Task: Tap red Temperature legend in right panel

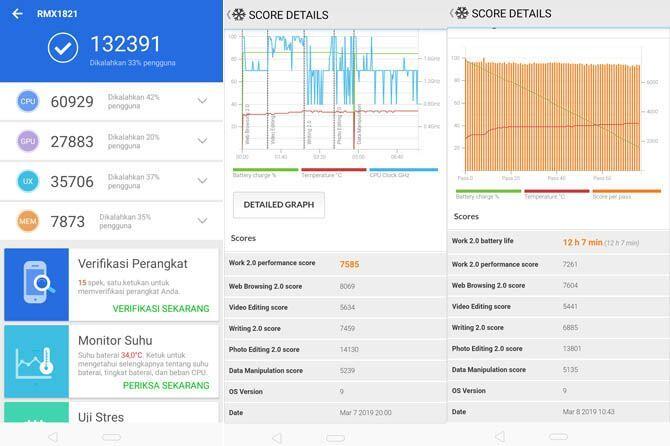Action: point(557,194)
